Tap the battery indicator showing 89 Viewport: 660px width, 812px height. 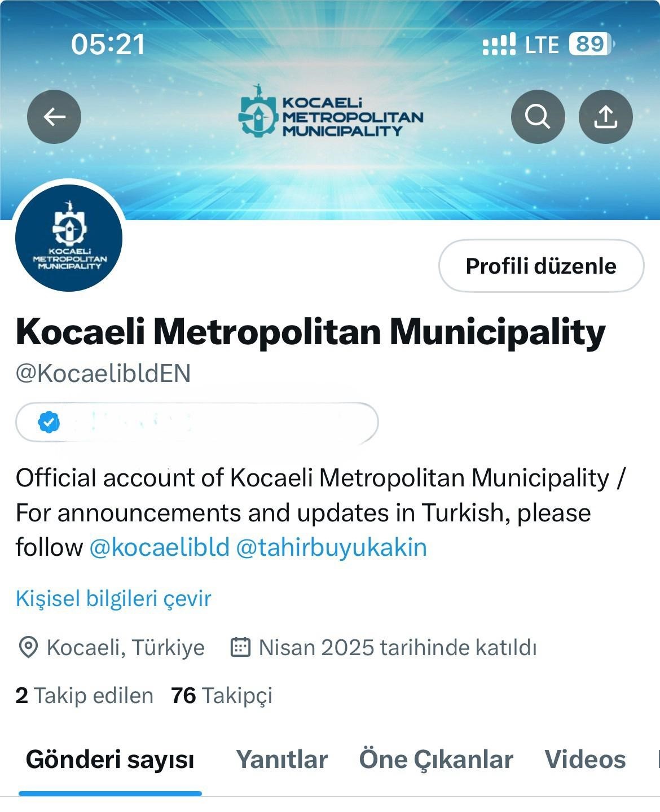tap(589, 43)
